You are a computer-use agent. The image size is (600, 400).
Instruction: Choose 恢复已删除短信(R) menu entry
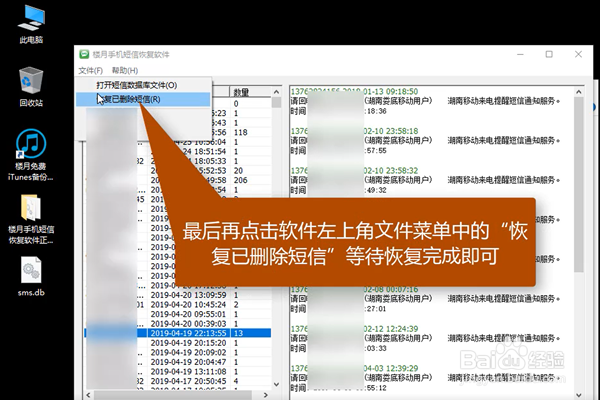point(143,99)
